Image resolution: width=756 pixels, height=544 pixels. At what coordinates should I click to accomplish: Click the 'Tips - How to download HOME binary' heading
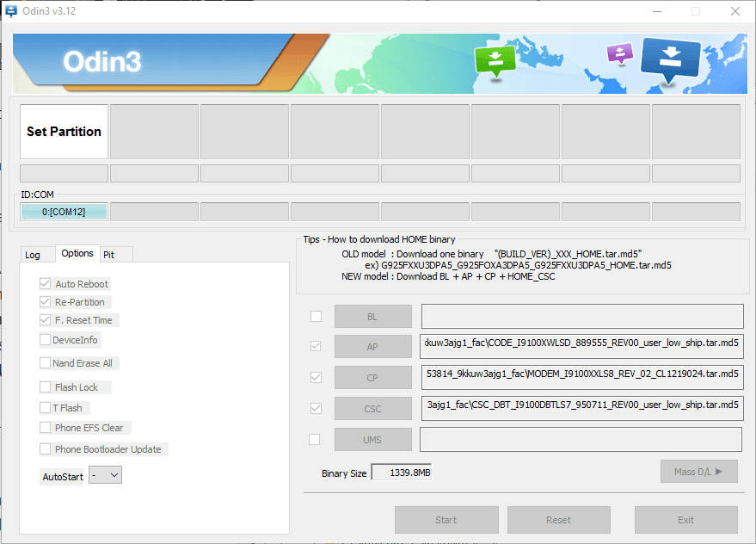pyautogui.click(x=379, y=239)
